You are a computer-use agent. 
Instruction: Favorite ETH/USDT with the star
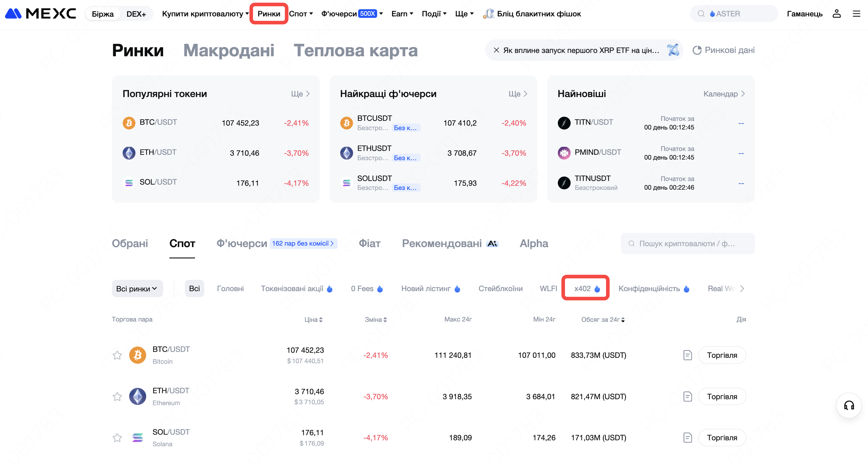click(x=117, y=396)
